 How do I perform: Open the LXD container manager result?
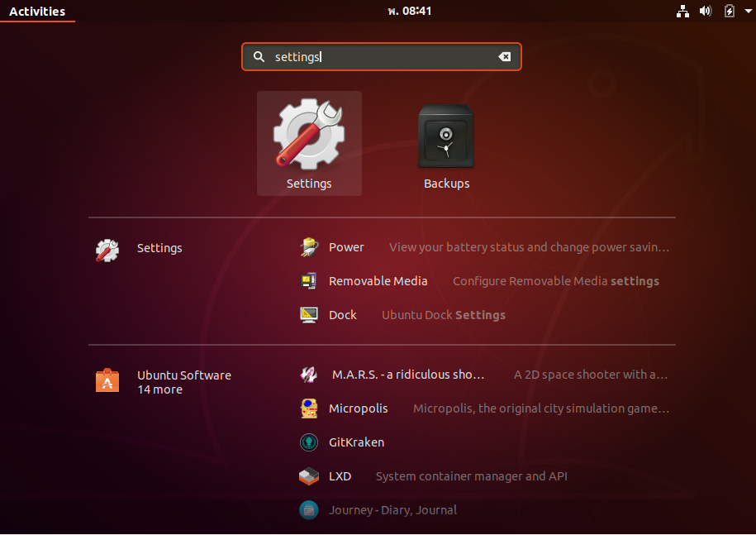pos(308,475)
